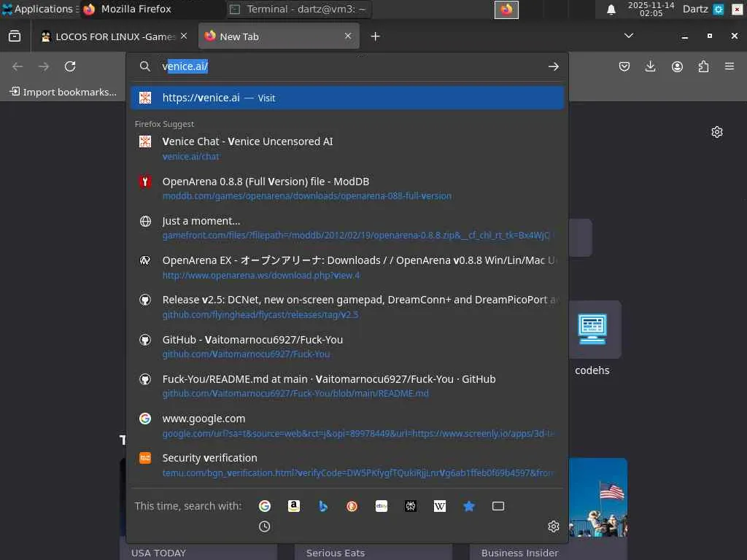Click the go arrow in the address bar

click(553, 66)
